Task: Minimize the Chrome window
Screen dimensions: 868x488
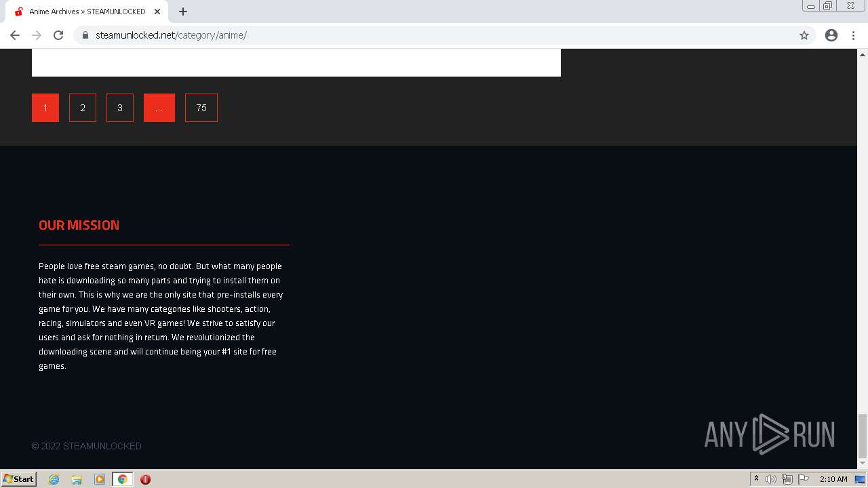Action: 811,5
